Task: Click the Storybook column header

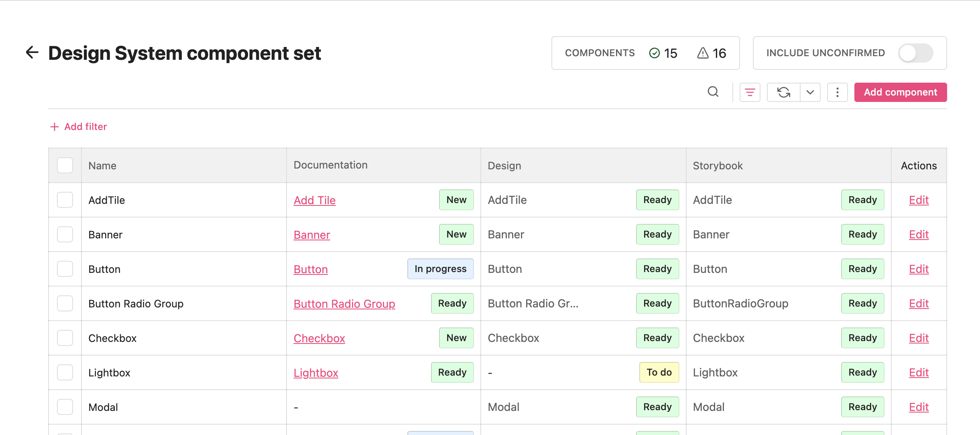Action: coord(718,166)
